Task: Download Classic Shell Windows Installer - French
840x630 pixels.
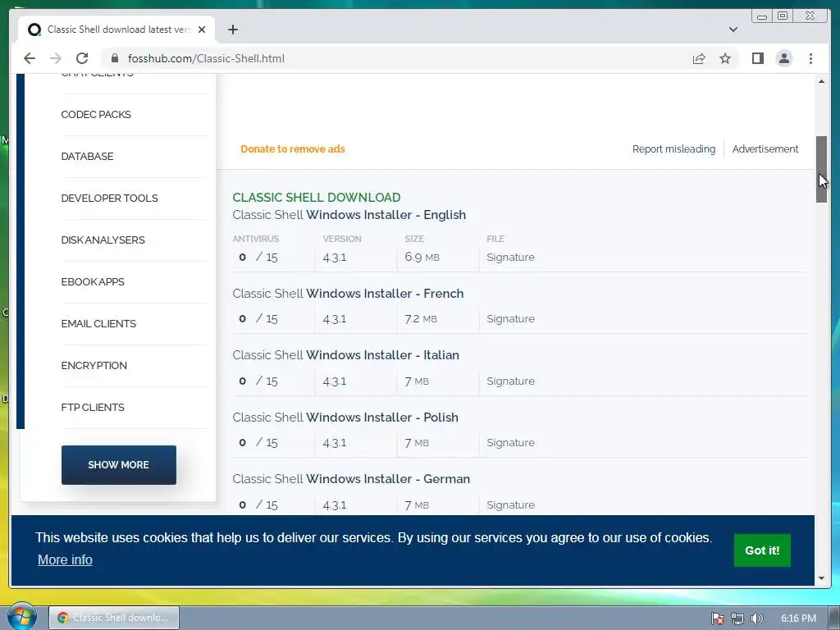Action: (348, 294)
